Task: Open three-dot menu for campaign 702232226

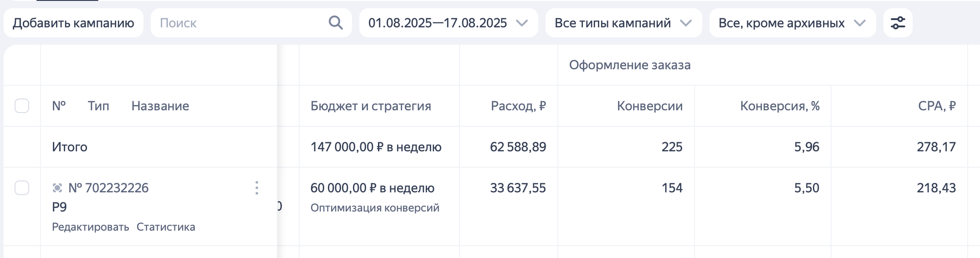Action: 257,188
